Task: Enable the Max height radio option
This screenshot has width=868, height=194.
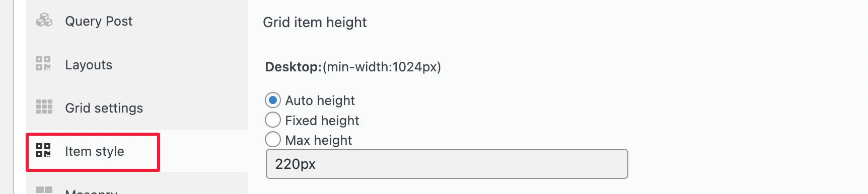Action: click(273, 139)
